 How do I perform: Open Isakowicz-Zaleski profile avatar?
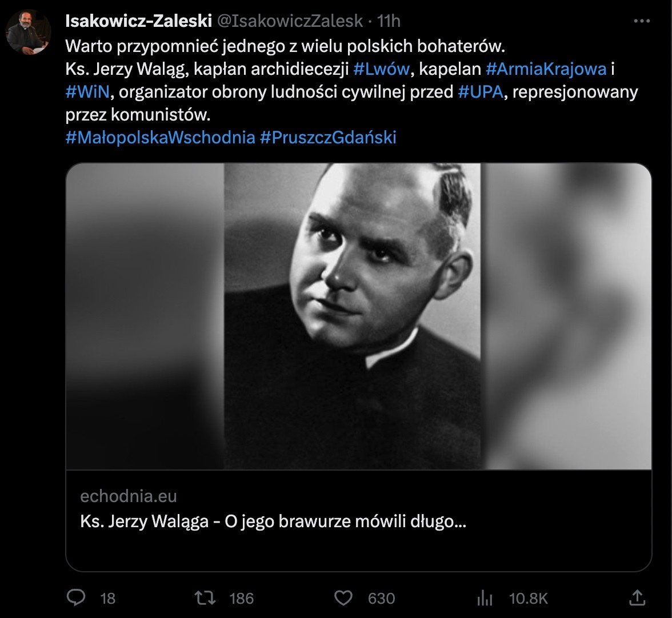pyautogui.click(x=29, y=33)
